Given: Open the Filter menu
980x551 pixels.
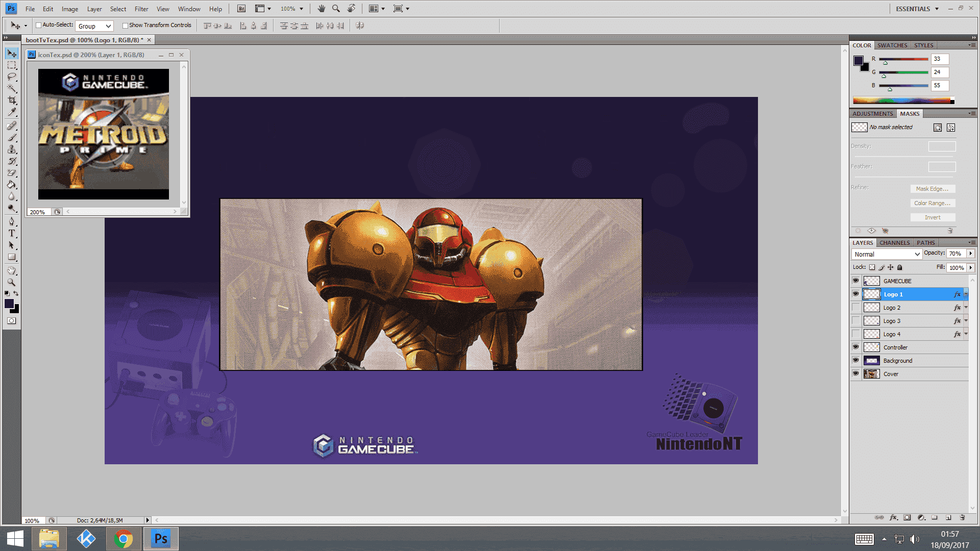Looking at the screenshot, I should coord(141,9).
